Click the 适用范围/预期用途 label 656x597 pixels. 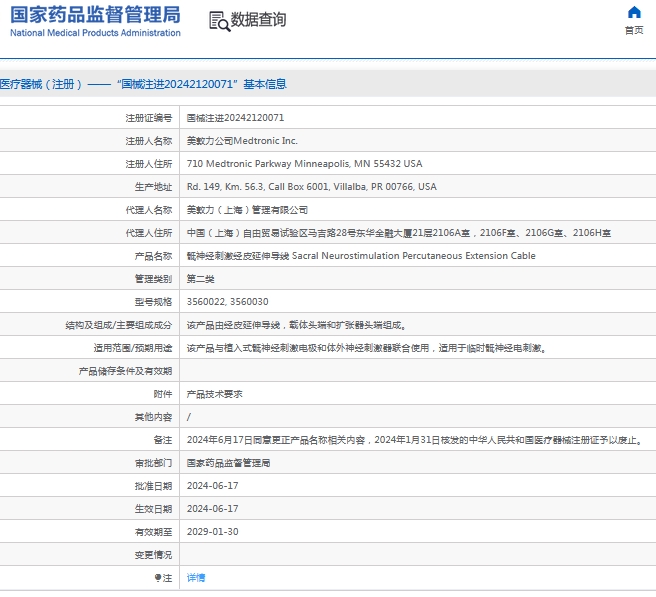pos(133,348)
